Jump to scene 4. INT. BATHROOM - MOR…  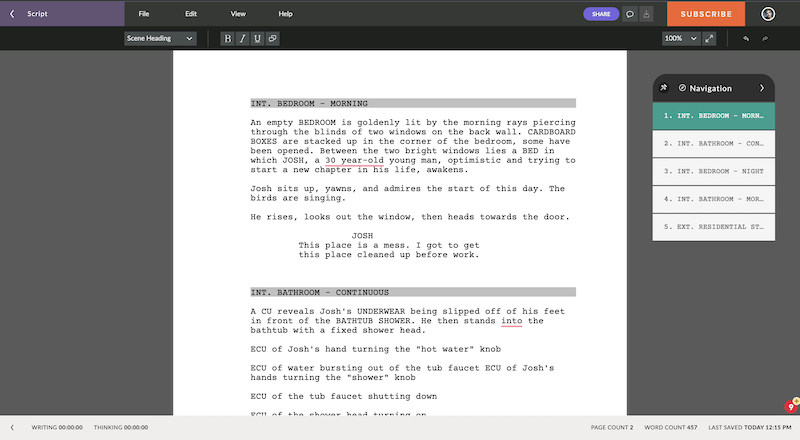click(x=713, y=199)
